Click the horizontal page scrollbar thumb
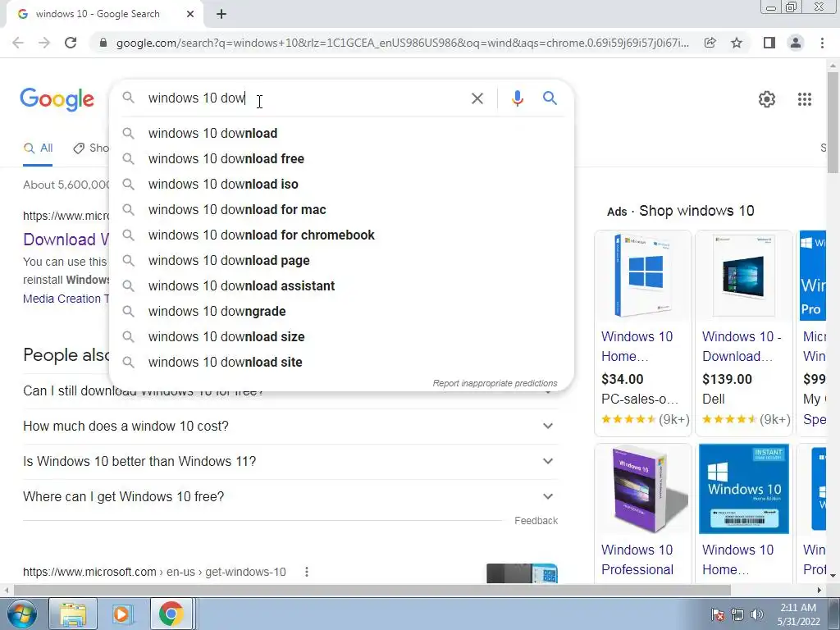Screen dimensions: 840x630 372,591
